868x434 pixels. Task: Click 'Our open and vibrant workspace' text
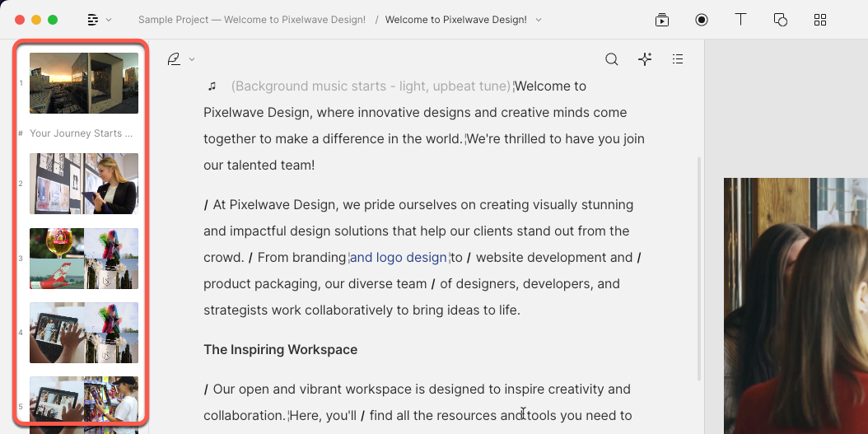tap(314, 390)
